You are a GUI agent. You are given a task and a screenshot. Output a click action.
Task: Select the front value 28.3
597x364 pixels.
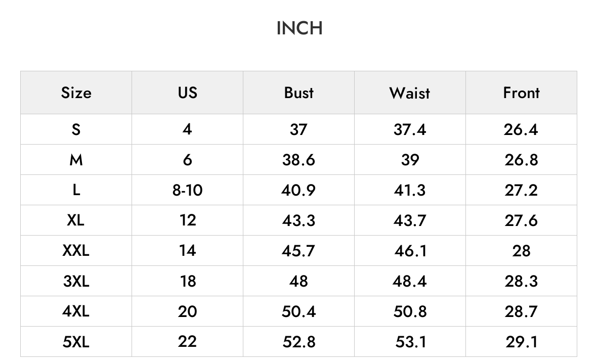[521, 281]
